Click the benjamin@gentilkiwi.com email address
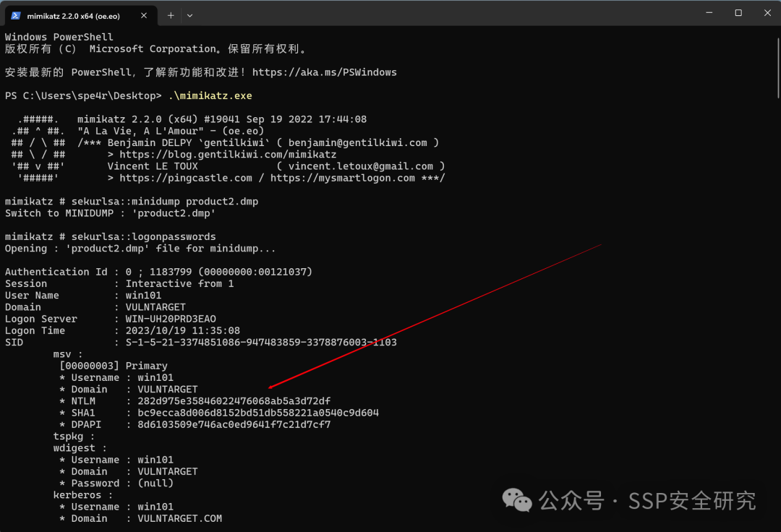Screen dimensions: 781x532 [x=358, y=142]
